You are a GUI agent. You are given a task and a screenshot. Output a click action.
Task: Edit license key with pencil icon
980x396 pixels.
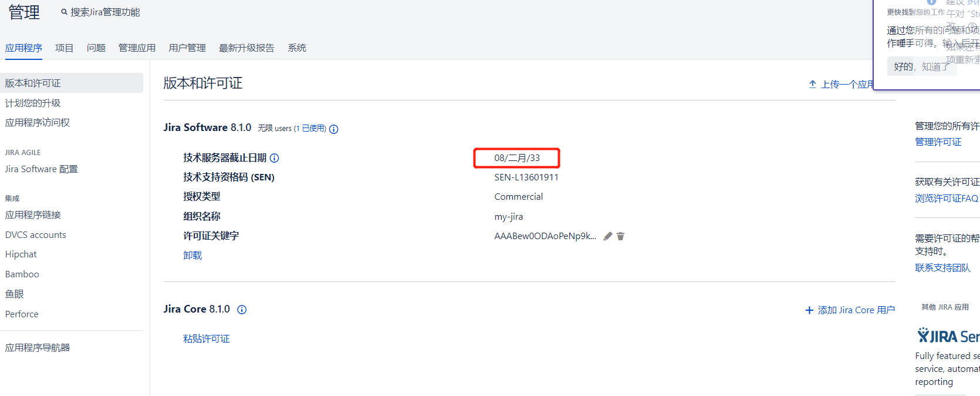608,236
